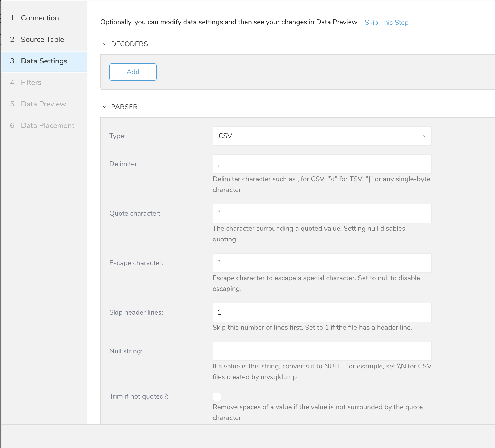Click the Add decoder button

133,72
